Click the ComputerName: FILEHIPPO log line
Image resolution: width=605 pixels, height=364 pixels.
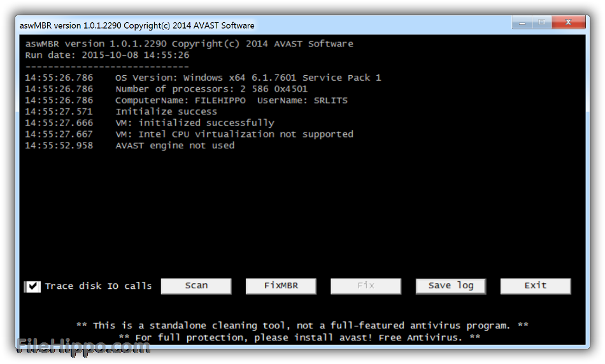click(187, 101)
